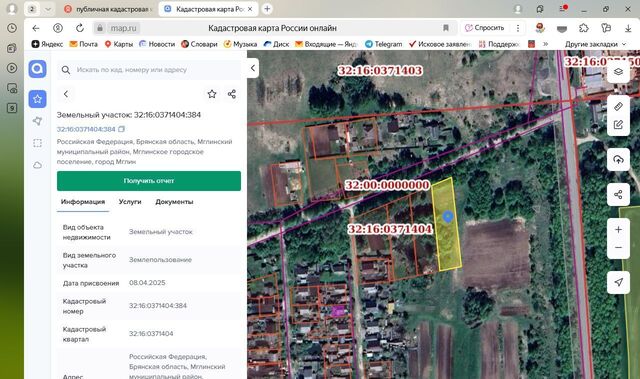
Task: Click the green 'Получить отчет' button
Action: click(x=149, y=181)
